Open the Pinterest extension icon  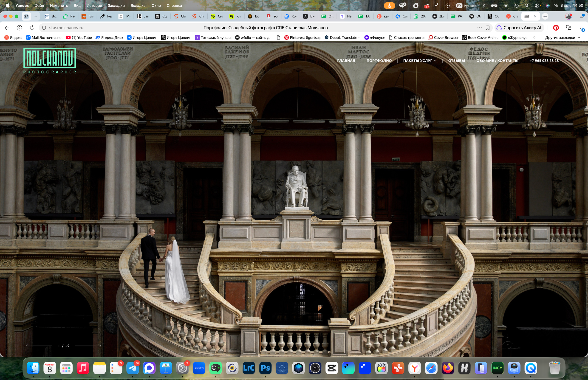[556, 28]
